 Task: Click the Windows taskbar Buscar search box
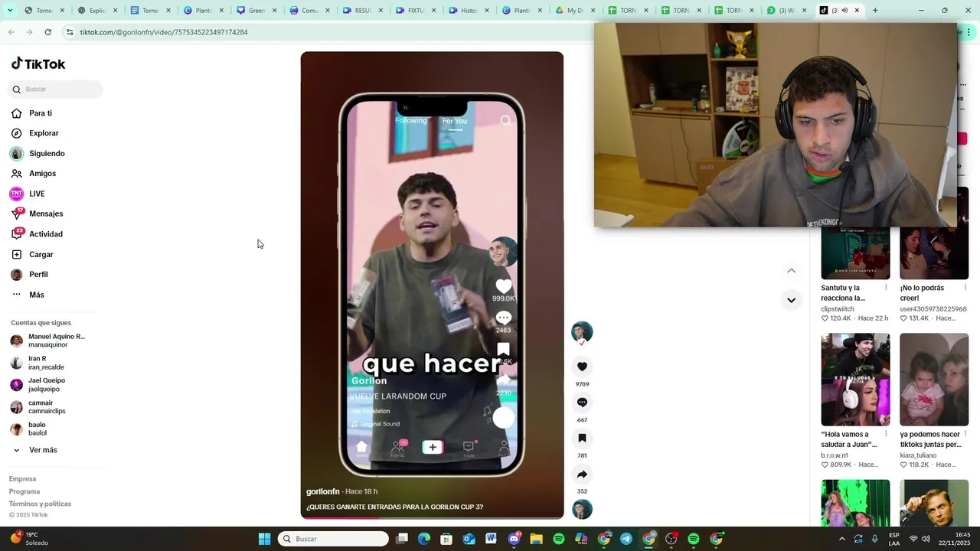(x=333, y=539)
